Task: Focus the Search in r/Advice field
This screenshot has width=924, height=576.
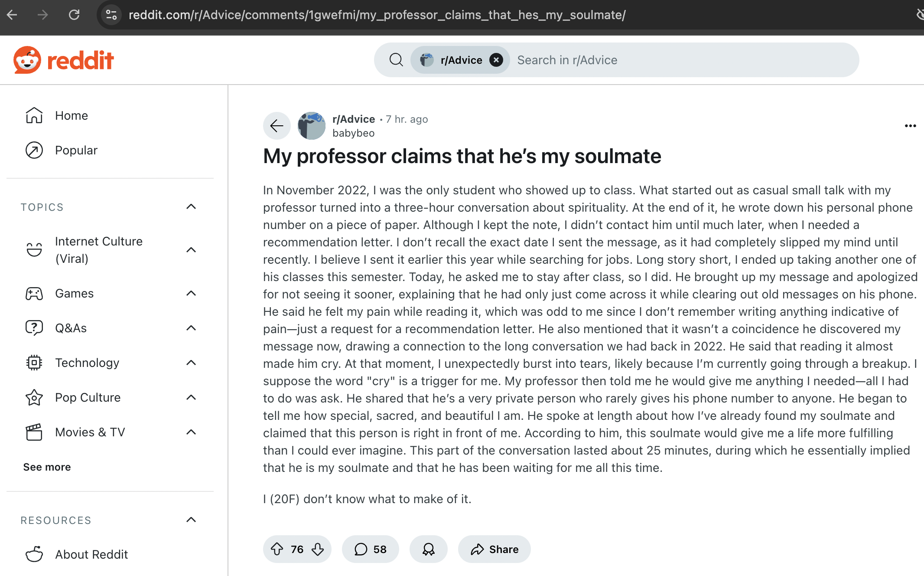Action: click(x=683, y=60)
